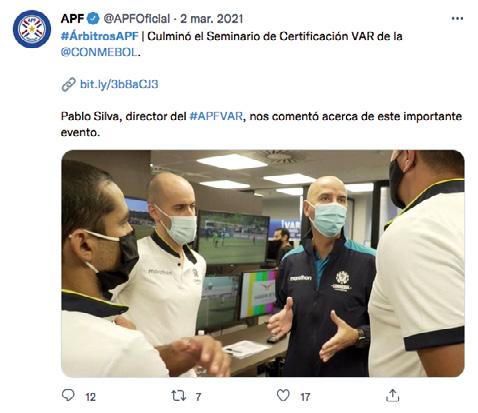Click the blue verified badge next to APF
Screen dimensions: 478x413
click(93, 19)
